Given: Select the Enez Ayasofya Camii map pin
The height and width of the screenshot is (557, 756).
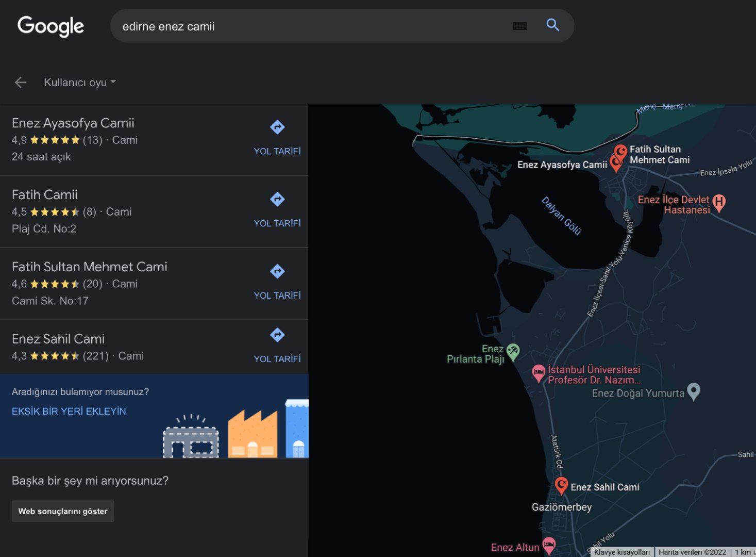Looking at the screenshot, I should pyautogui.click(x=615, y=165).
